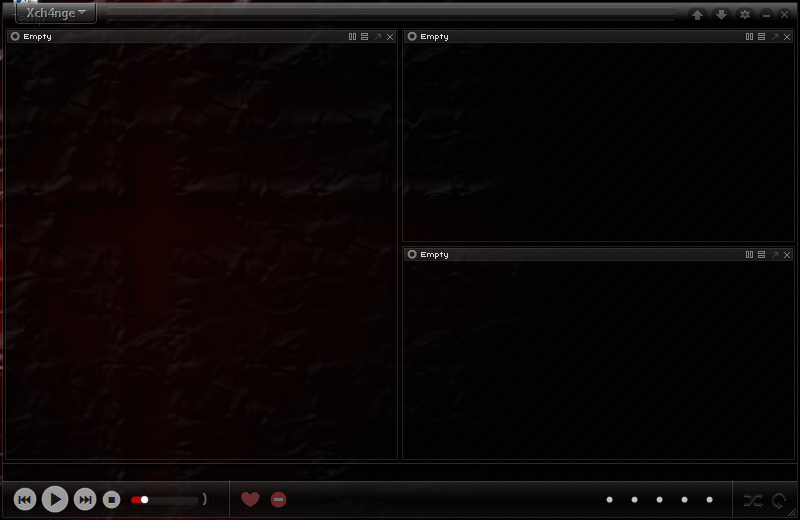800x520 pixels.
Task: Split the bottom-right Empty panel into rows
Action: [761, 255]
